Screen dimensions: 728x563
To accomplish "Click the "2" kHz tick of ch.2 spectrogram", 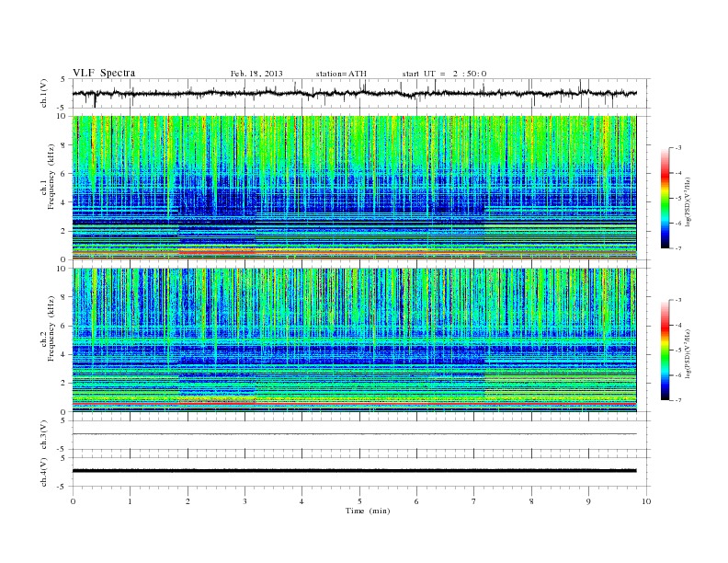I will coord(64,384).
